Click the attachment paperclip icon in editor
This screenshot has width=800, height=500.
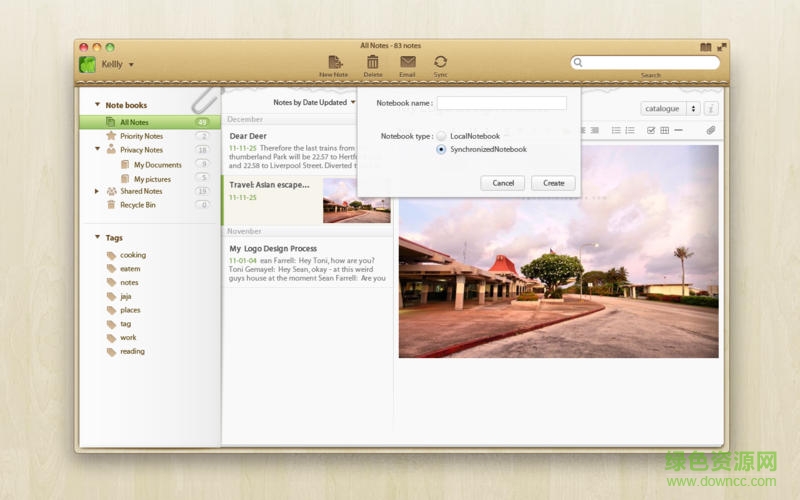(x=711, y=130)
